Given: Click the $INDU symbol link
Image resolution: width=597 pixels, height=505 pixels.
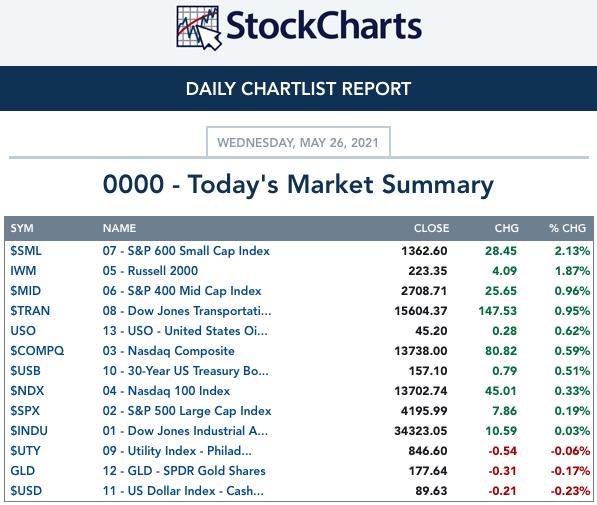Looking at the screenshot, I should point(29,431).
